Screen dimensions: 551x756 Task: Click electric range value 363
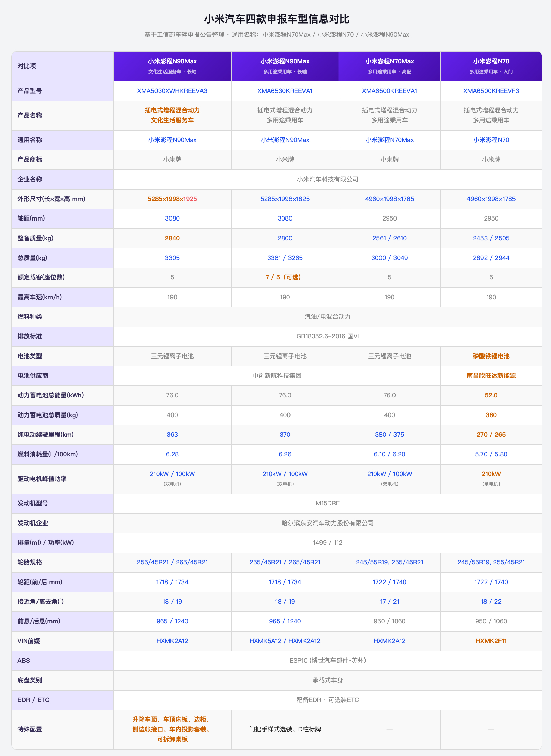172,435
